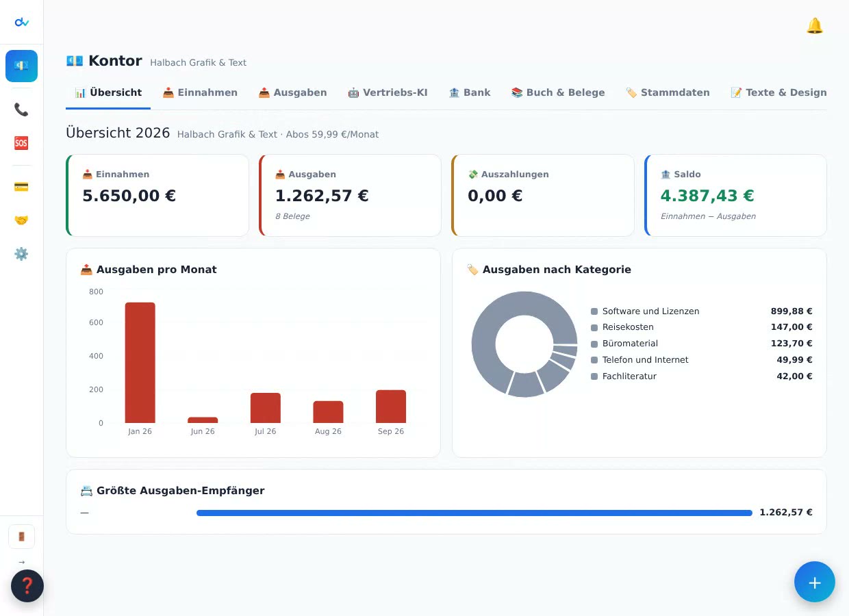Open the Stammdaten tab
Image resolution: width=849 pixels, height=616 pixels.
point(668,92)
